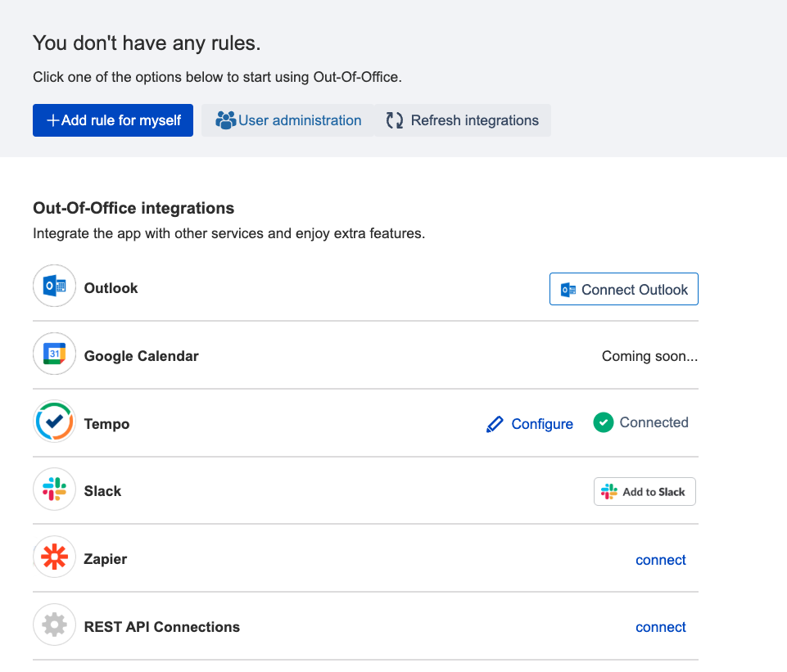Click the Coming soon... text
Screen dimensions: 787x672
tap(650, 356)
